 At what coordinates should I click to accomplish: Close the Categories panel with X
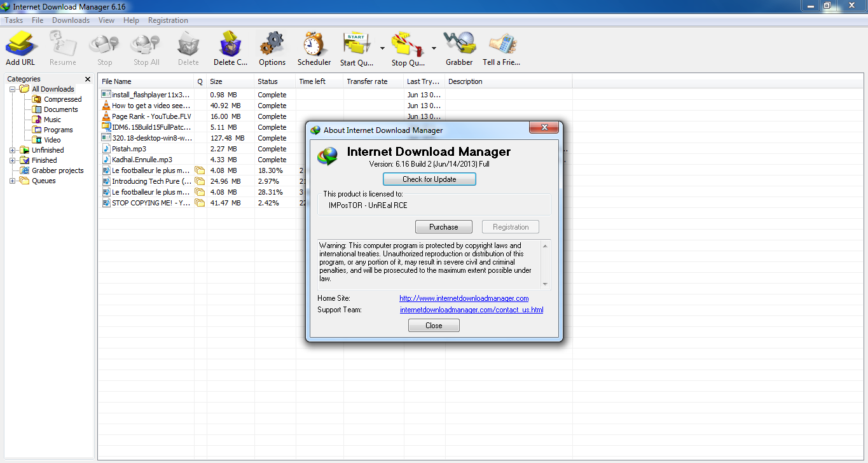coord(88,79)
